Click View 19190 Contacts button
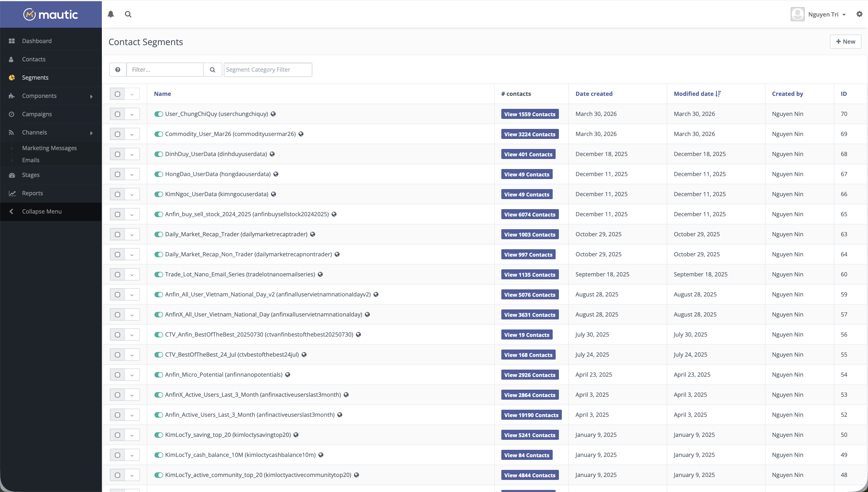 click(531, 415)
